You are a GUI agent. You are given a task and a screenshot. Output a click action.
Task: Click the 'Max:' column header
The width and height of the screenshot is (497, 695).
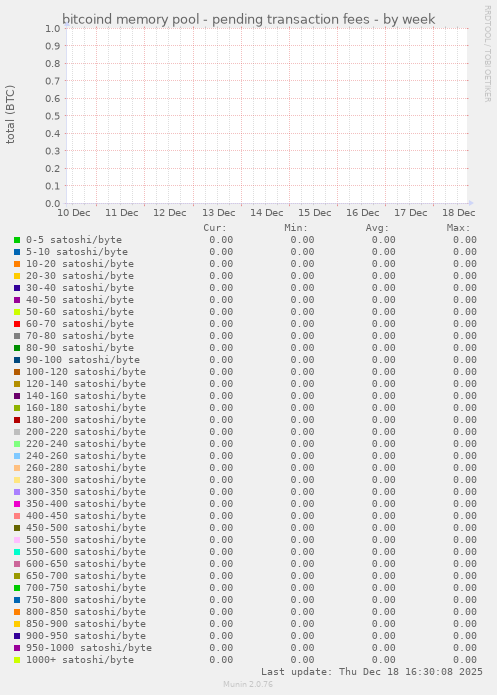coord(458,228)
